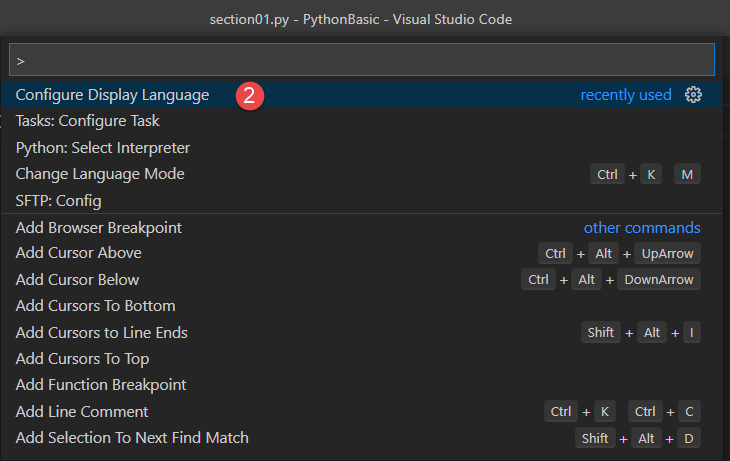Click the command palette input field
This screenshot has height=461, width=730.
(364, 60)
